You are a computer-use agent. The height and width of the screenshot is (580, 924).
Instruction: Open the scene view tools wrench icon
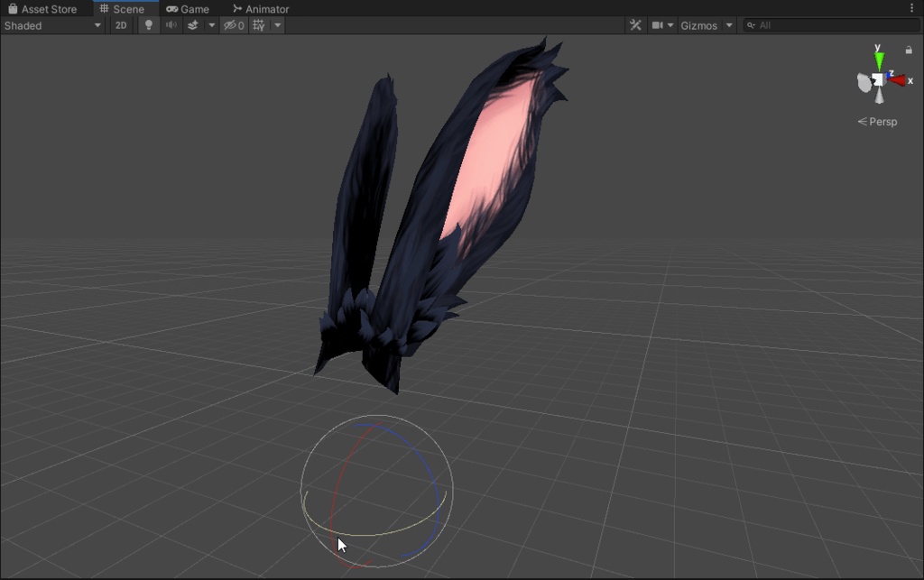point(636,25)
